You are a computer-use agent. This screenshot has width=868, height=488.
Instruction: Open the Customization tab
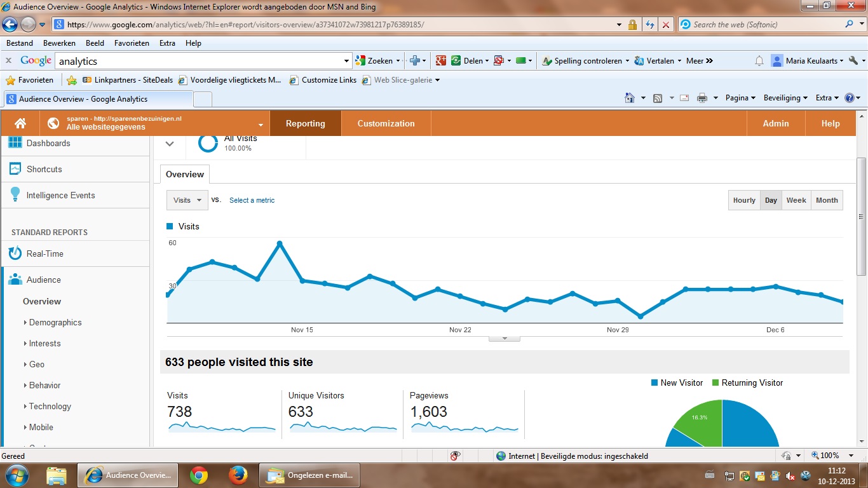(x=386, y=123)
